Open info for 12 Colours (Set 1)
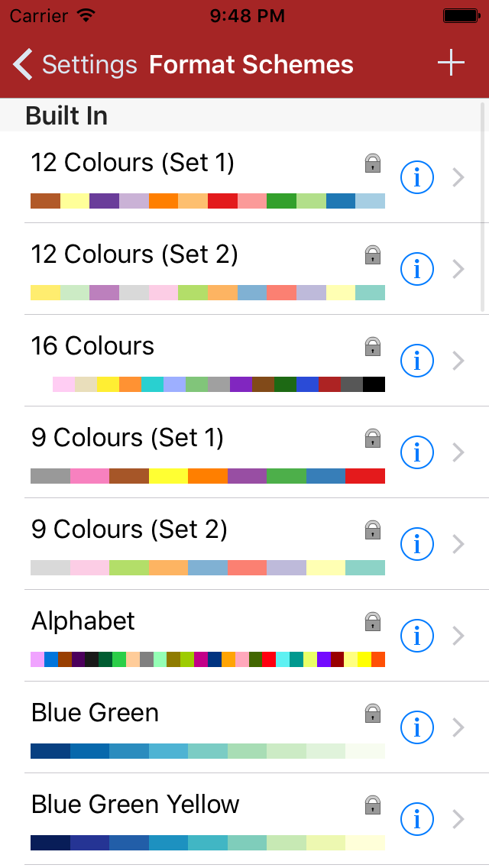Image resolution: width=489 pixels, height=868 pixels. [x=417, y=177]
